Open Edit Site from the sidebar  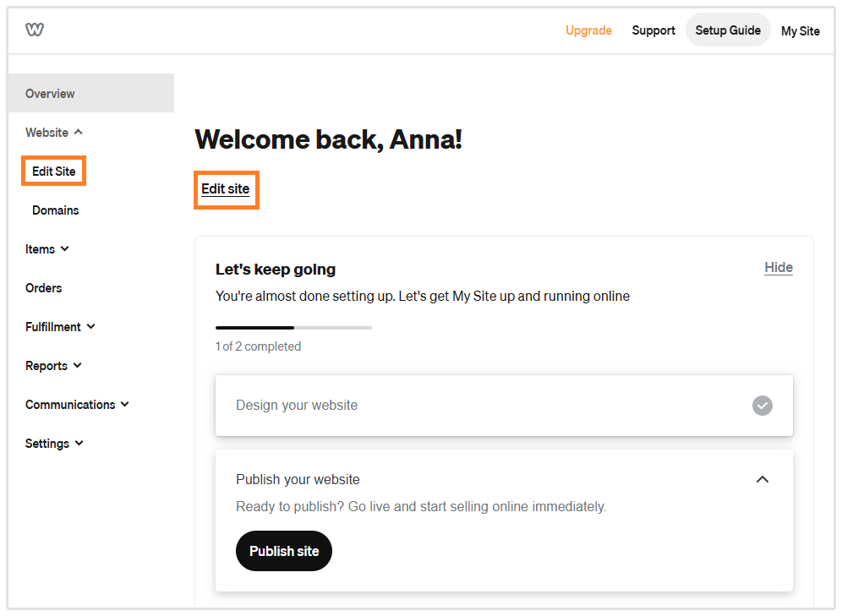click(x=53, y=171)
